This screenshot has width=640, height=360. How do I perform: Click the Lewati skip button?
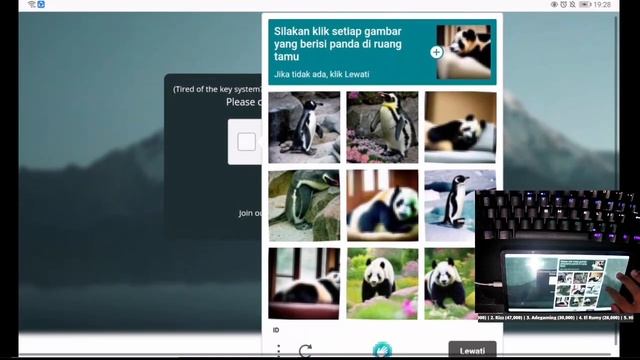click(472, 350)
